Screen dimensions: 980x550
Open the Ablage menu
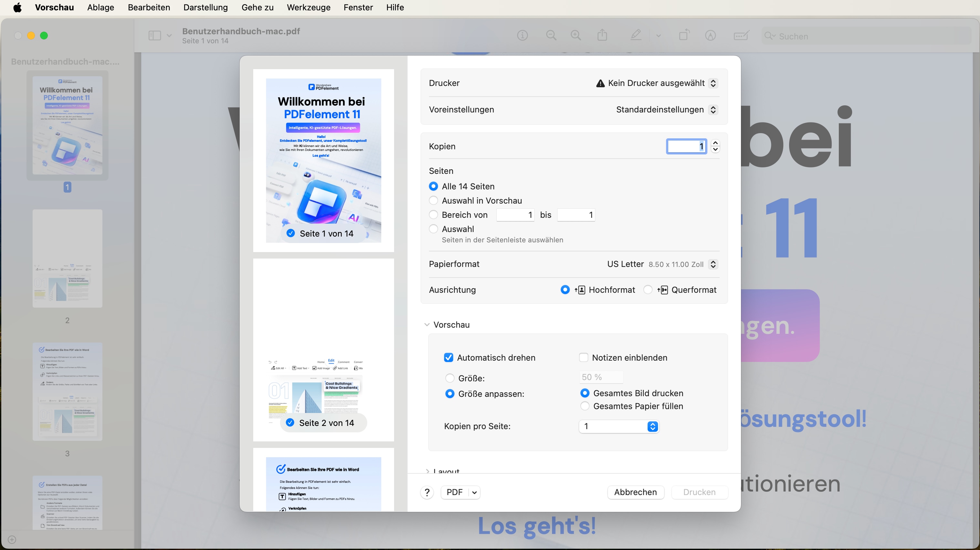[x=100, y=8]
